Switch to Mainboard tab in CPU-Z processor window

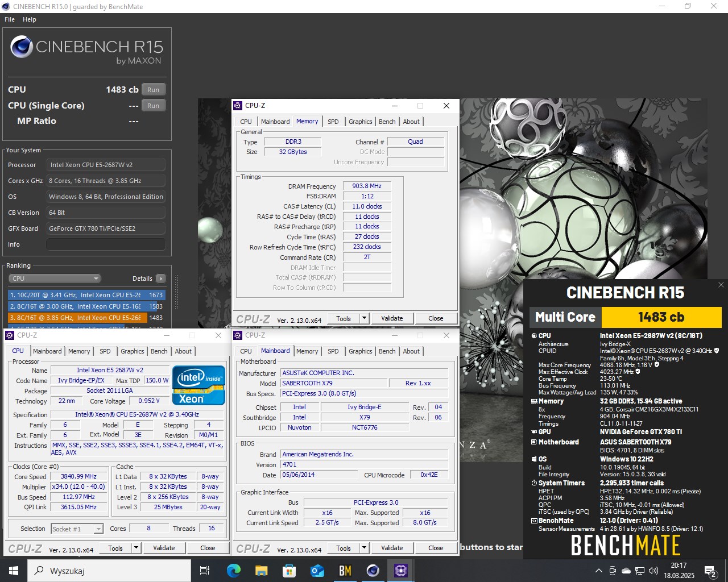(x=47, y=351)
